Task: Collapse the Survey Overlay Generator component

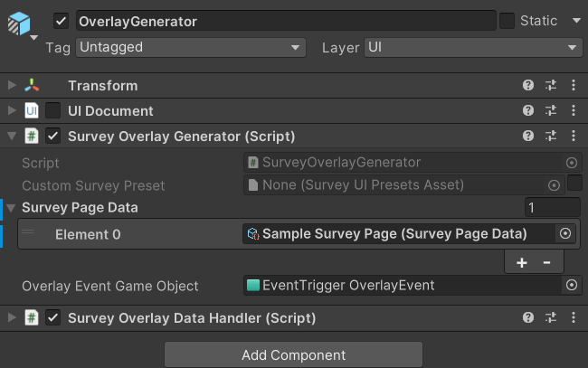Action: [12, 136]
